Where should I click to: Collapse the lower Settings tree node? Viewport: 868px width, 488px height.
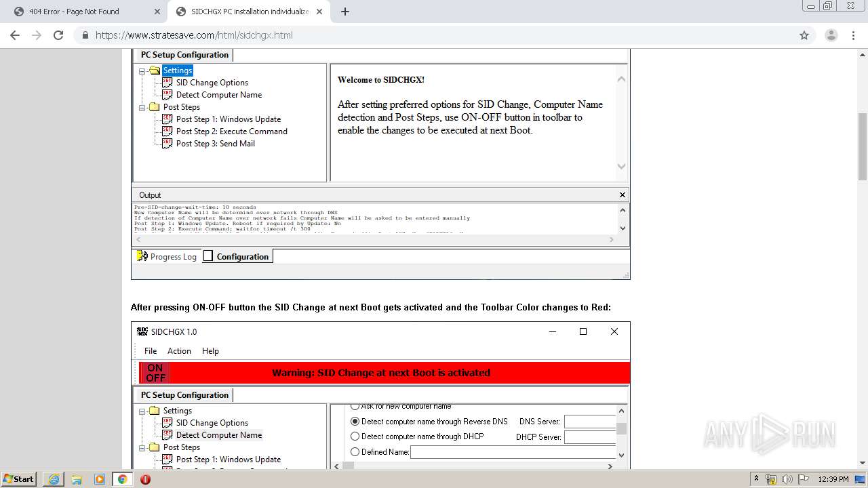(x=142, y=411)
